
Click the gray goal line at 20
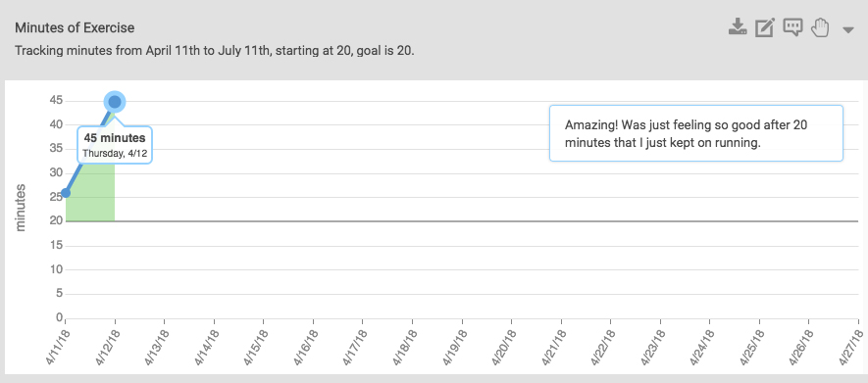click(462, 221)
